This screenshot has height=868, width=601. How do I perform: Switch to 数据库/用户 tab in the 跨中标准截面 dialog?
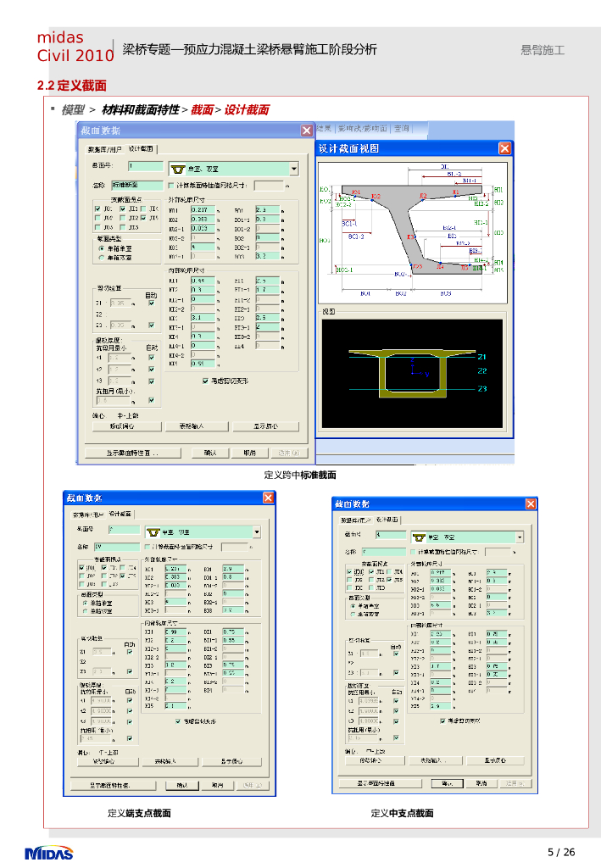pos(105,148)
